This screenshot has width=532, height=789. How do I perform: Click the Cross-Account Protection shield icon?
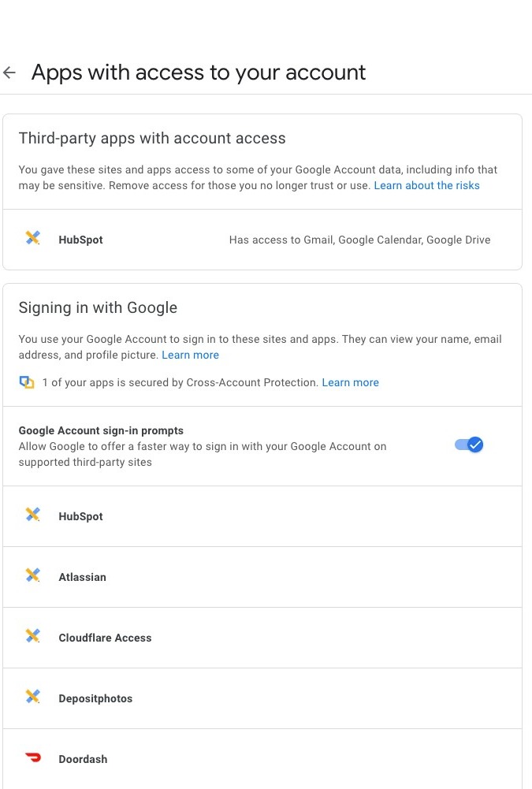(27, 382)
